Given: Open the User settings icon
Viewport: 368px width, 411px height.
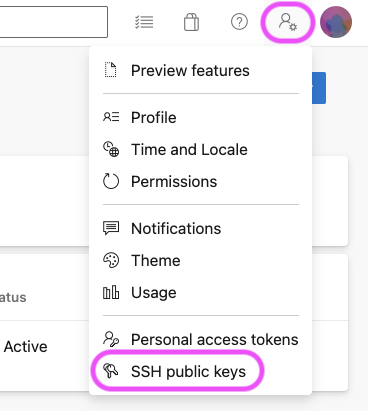Looking at the screenshot, I should point(288,22).
